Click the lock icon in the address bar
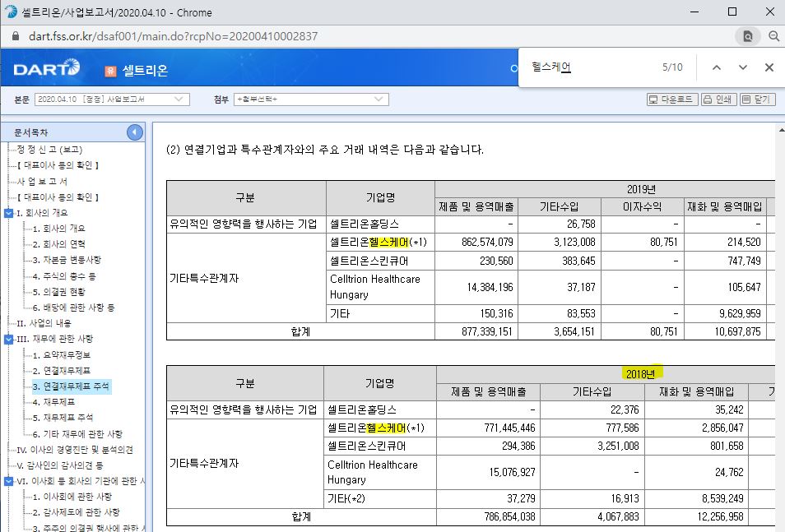785x532 pixels. [x=16, y=36]
